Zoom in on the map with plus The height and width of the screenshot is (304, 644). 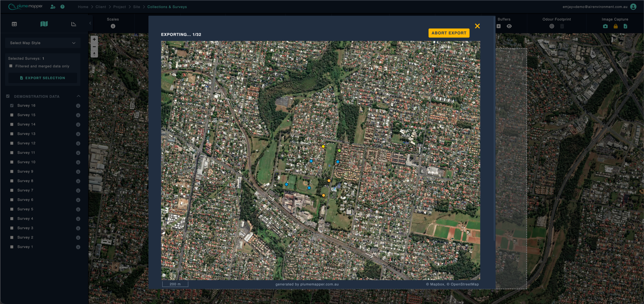pyautogui.click(x=94, y=39)
